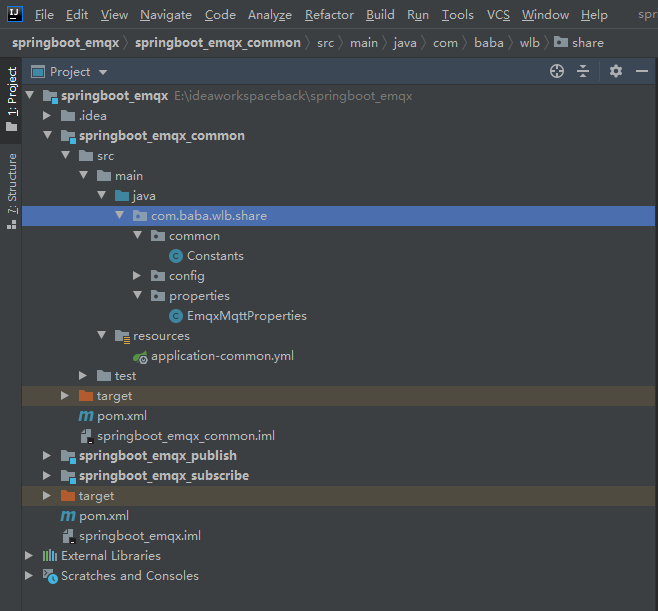This screenshot has height=611, width=658.
Task: Open the Refactor menu
Action: [x=329, y=15]
